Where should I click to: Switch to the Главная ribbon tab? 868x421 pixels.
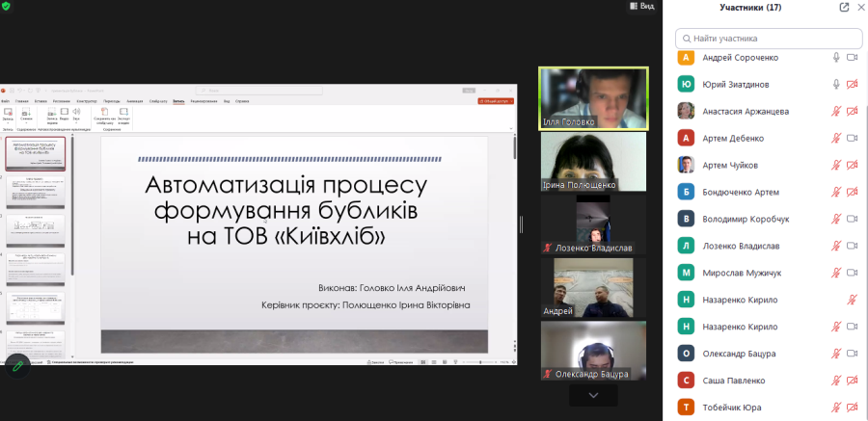(x=22, y=101)
